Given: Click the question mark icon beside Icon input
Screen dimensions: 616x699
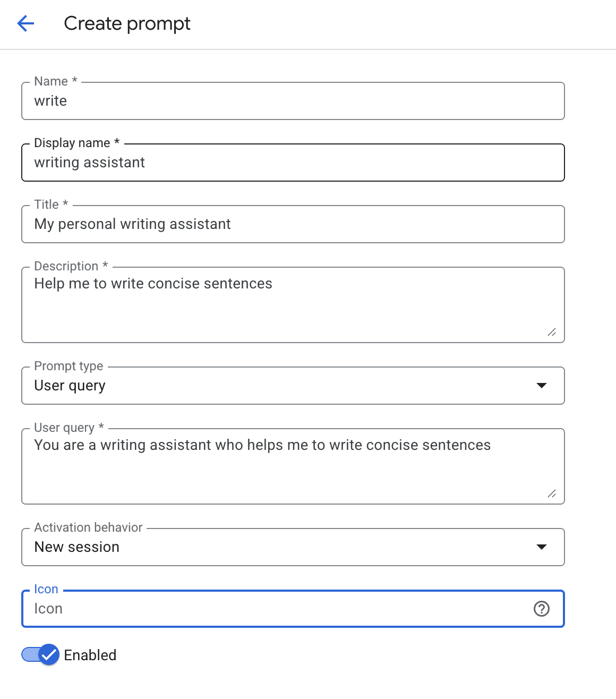Looking at the screenshot, I should click(x=542, y=609).
